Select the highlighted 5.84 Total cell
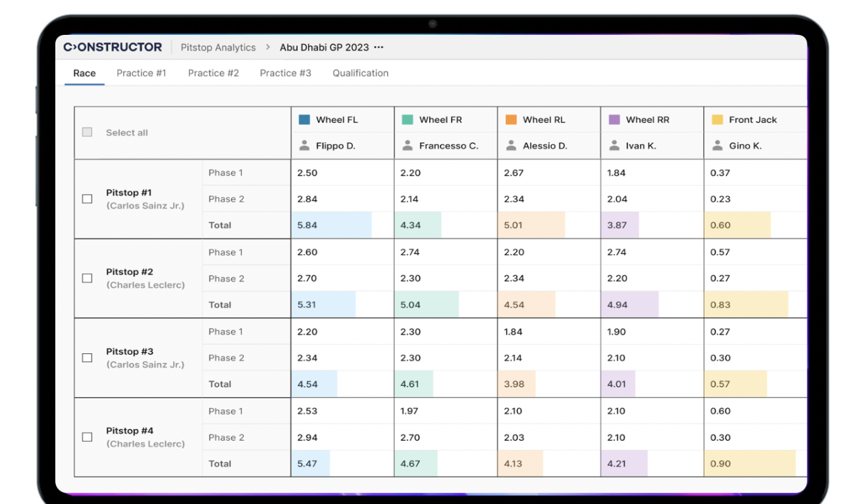The height and width of the screenshot is (504, 856). [x=329, y=225]
